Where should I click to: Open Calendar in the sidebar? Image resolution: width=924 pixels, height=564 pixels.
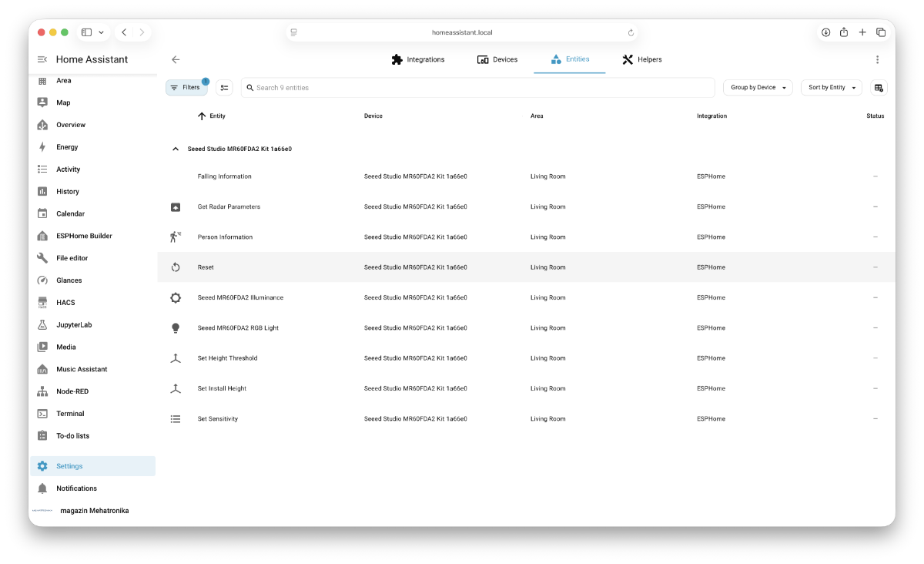coord(92,213)
